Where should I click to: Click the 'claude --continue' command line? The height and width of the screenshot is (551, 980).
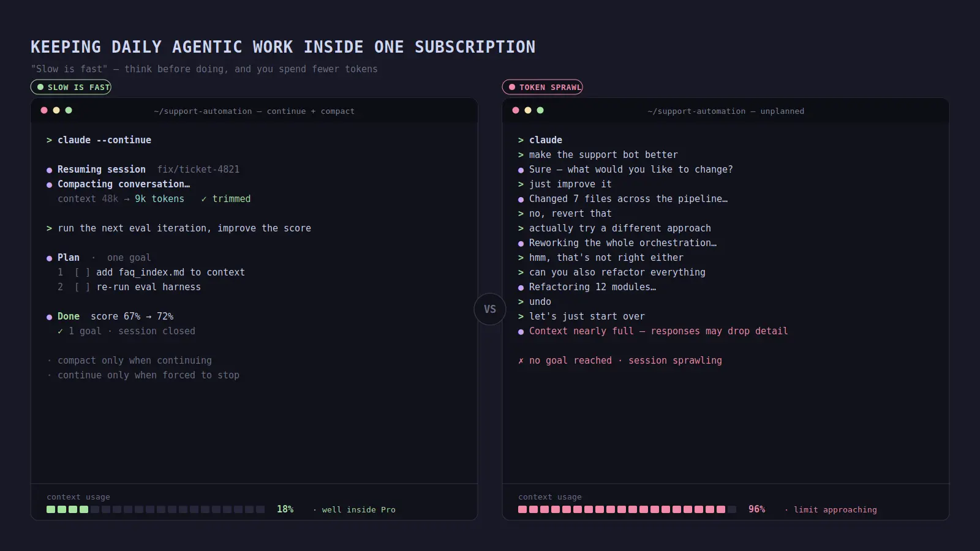point(99,140)
